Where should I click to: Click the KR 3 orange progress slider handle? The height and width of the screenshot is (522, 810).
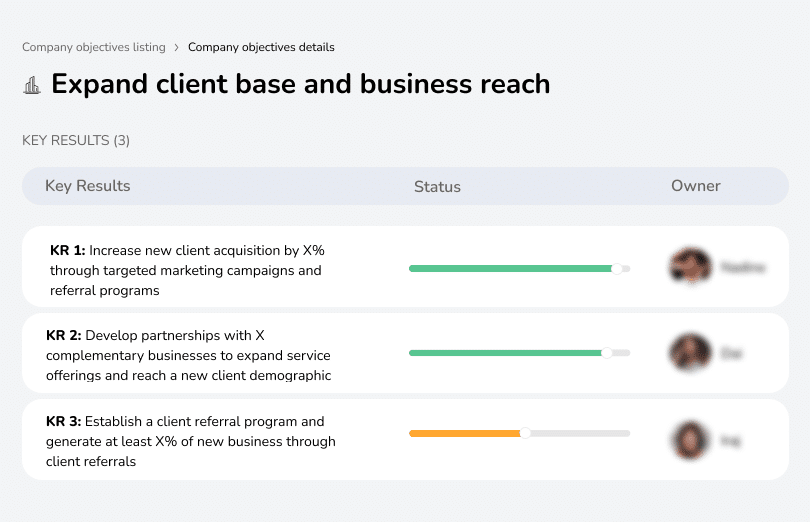pos(525,433)
